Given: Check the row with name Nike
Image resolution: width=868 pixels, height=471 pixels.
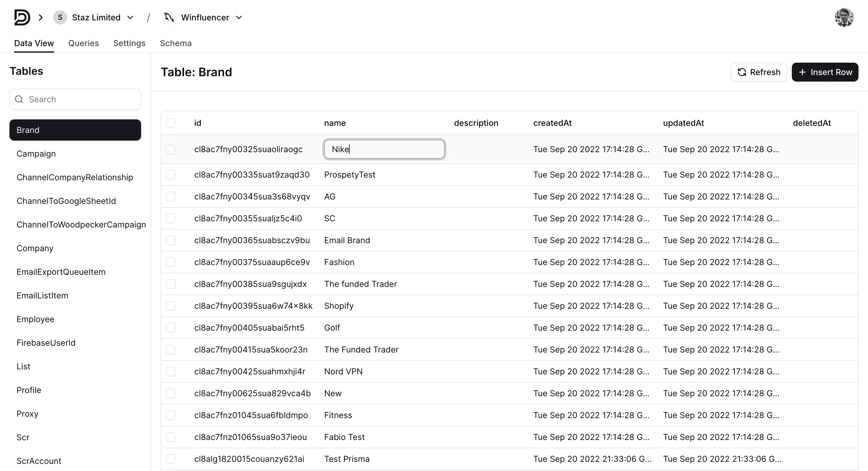Looking at the screenshot, I should click(x=171, y=149).
